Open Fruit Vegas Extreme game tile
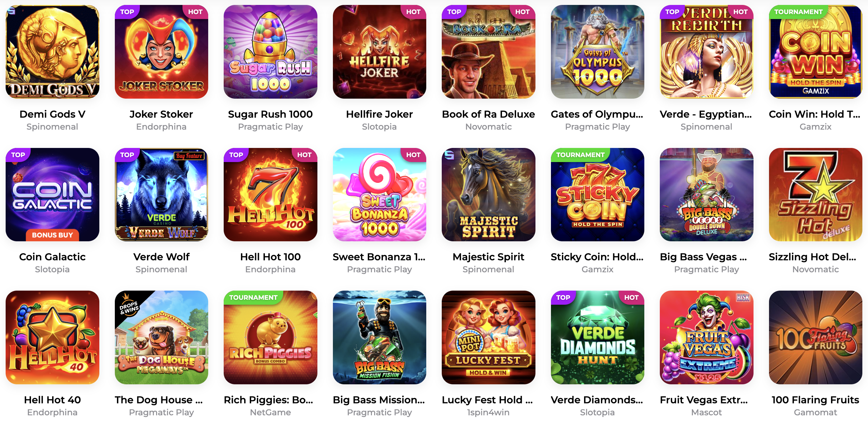This screenshot has width=868, height=422. point(707,337)
